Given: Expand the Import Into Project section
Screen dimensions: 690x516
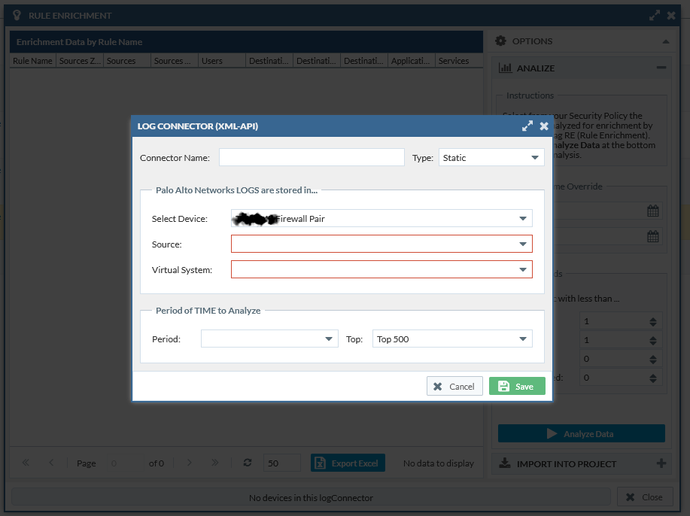Looking at the screenshot, I should (661, 463).
